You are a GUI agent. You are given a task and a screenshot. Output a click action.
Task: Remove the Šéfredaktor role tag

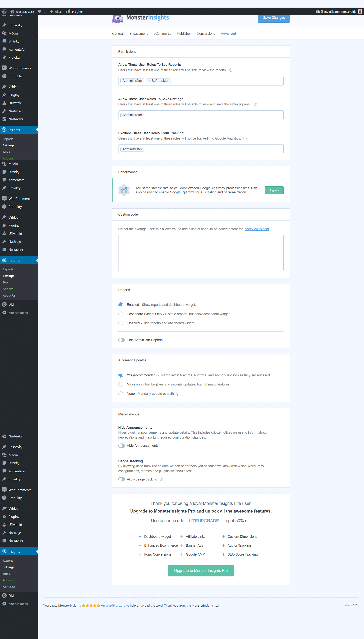[x=149, y=81]
